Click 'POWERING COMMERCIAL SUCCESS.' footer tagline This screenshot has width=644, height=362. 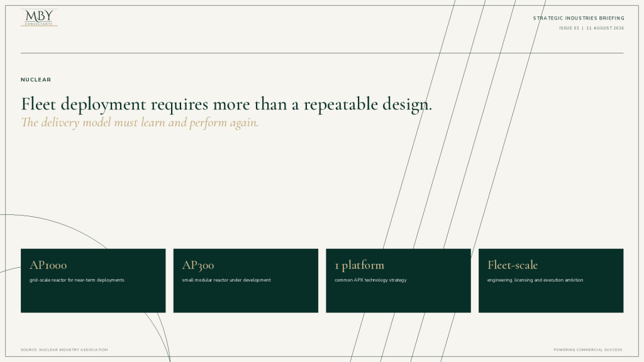coord(588,349)
